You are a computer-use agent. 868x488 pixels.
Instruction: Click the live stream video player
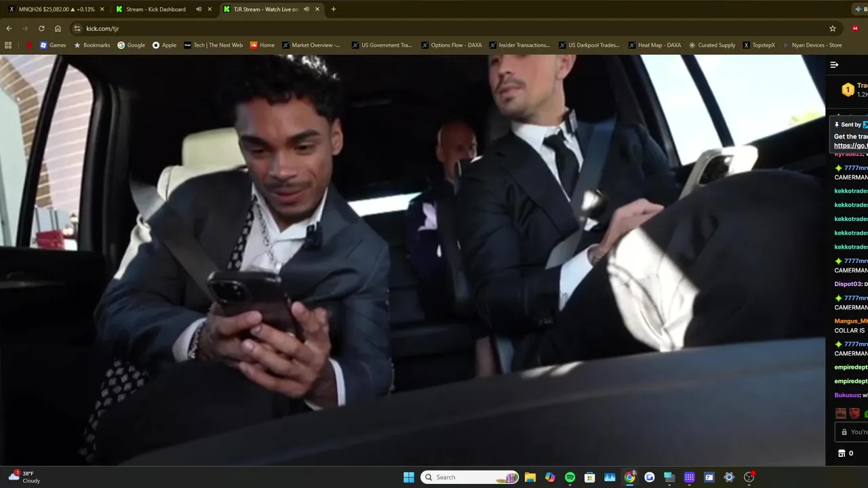coord(412,260)
